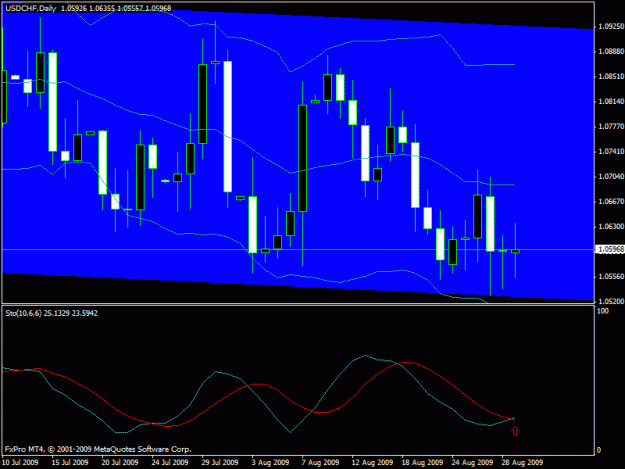Image resolution: width=625 pixels, height=469 pixels.
Task: Click the 10 Jul 2009 date label
Action: tap(20, 462)
